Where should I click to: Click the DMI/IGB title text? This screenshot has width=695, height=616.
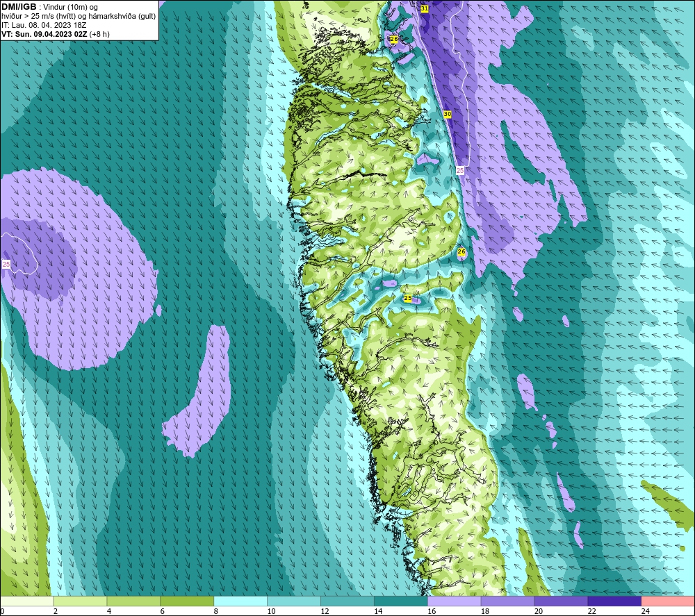(19, 7)
